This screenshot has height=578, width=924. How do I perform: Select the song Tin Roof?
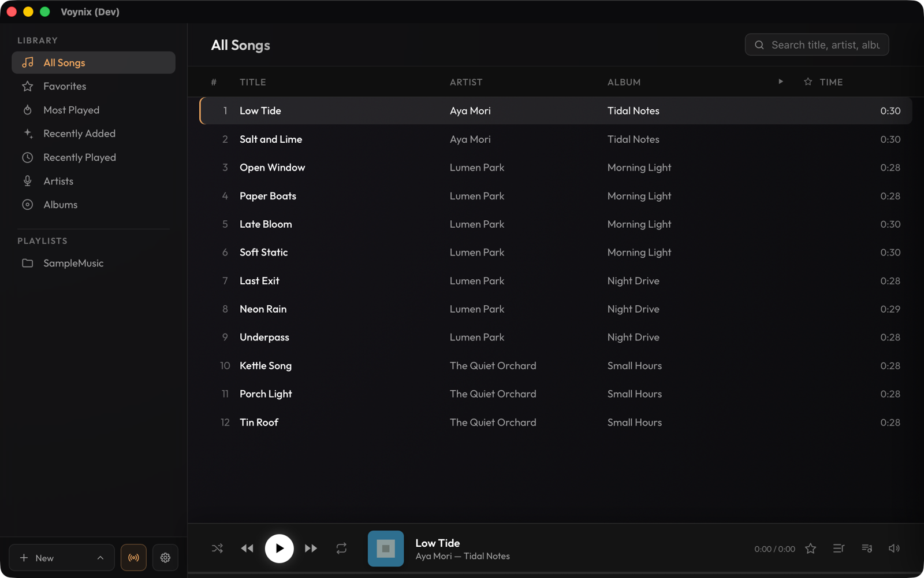pos(556,423)
